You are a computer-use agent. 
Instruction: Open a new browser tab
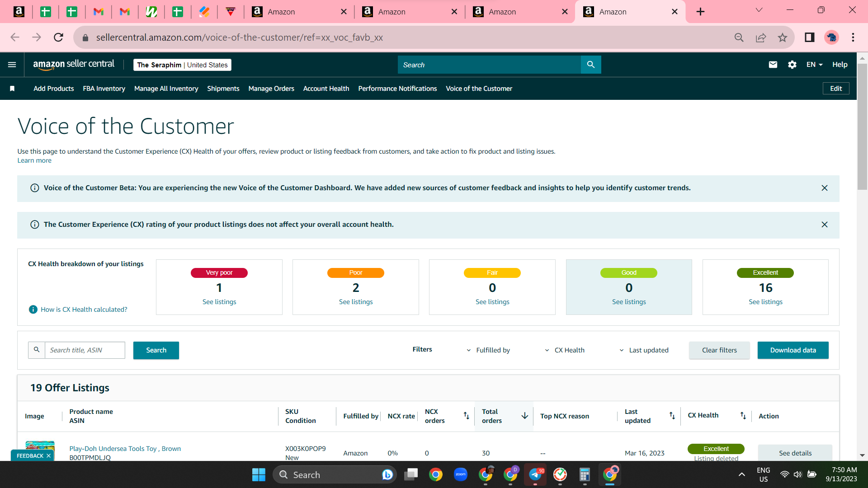click(x=700, y=12)
